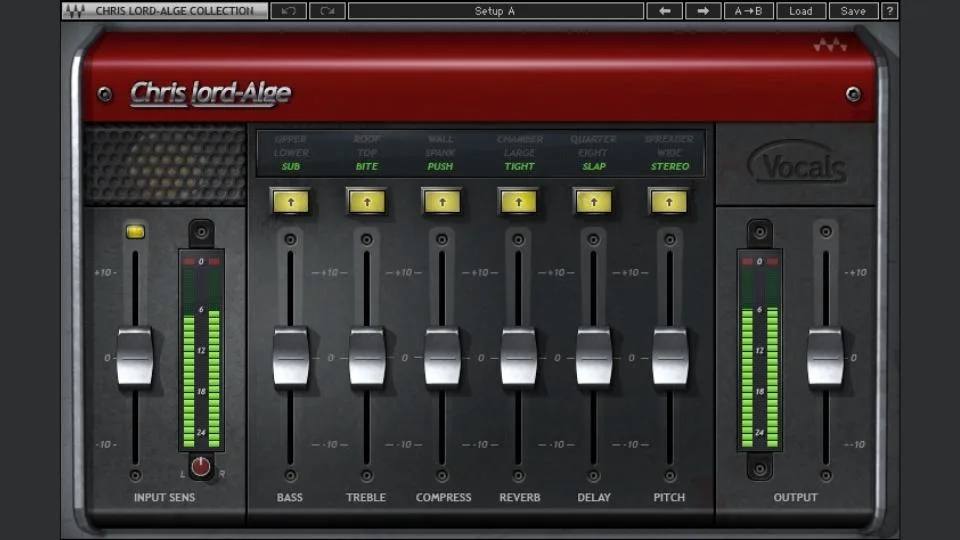Toggle the Compress mode yellow arrow button

tap(442, 202)
